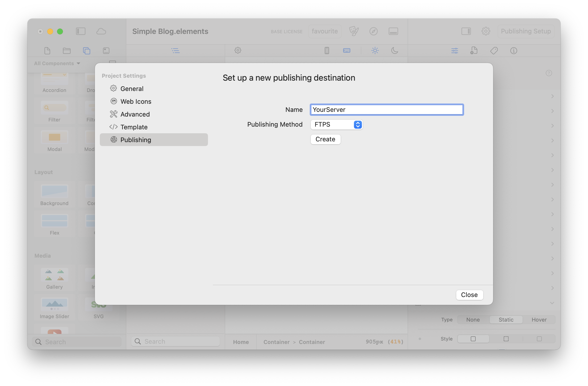Select Static in the Type segmented control
Image resolution: width=588 pixels, height=386 pixels.
(x=506, y=320)
